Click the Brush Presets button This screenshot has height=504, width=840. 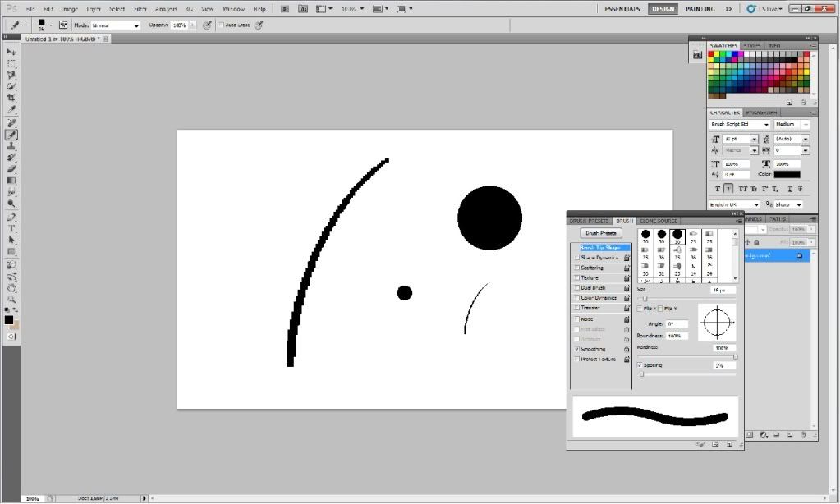[x=601, y=233]
